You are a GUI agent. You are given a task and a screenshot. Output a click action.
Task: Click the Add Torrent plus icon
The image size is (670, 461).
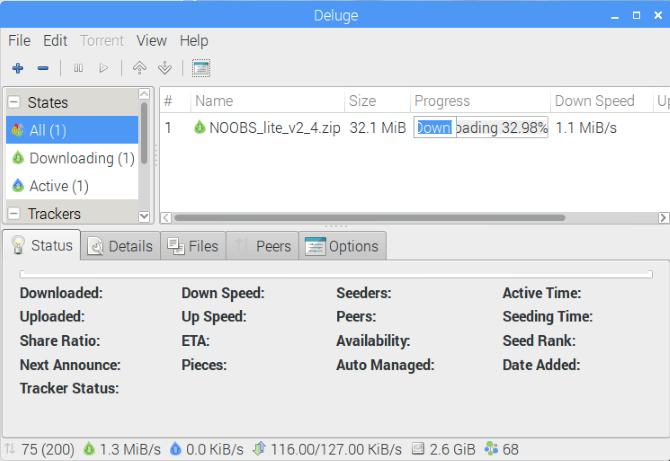point(17,68)
